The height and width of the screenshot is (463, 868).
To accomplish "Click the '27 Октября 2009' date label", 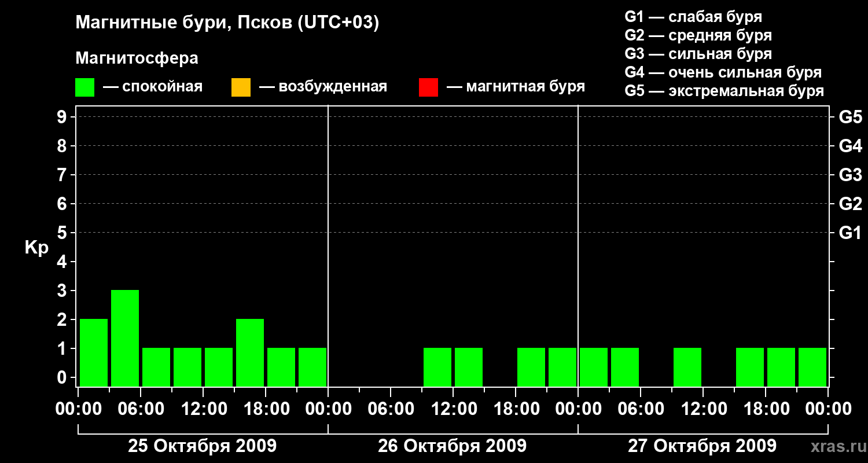I will [x=702, y=446].
